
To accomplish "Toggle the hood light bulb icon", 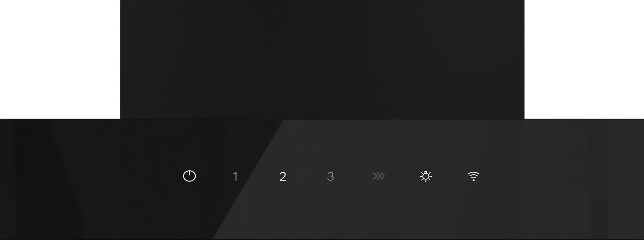I will (426, 176).
